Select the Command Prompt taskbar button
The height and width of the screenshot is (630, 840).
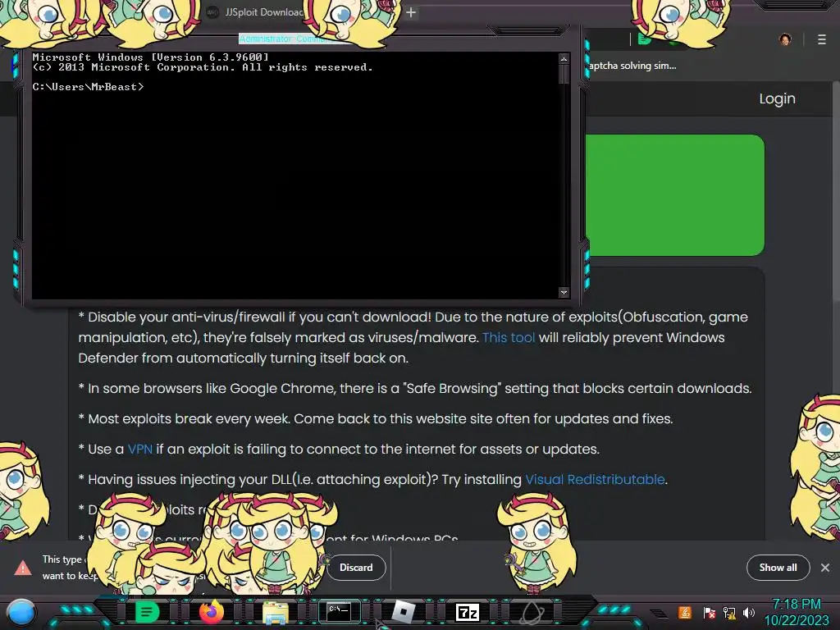click(x=340, y=611)
